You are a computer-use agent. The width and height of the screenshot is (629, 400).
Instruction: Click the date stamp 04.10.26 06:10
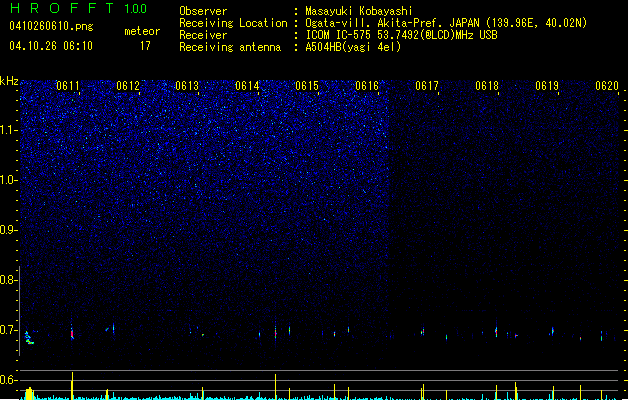(x=51, y=46)
